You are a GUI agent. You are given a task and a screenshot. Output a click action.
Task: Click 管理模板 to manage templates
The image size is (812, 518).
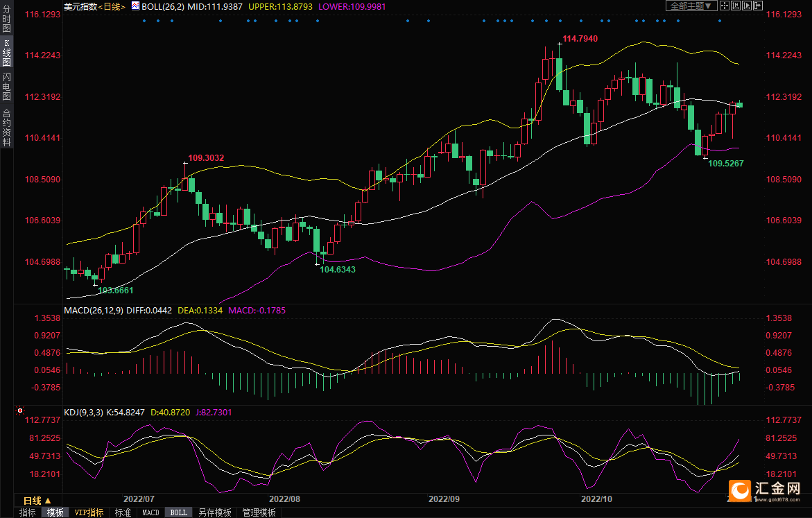tap(259, 512)
